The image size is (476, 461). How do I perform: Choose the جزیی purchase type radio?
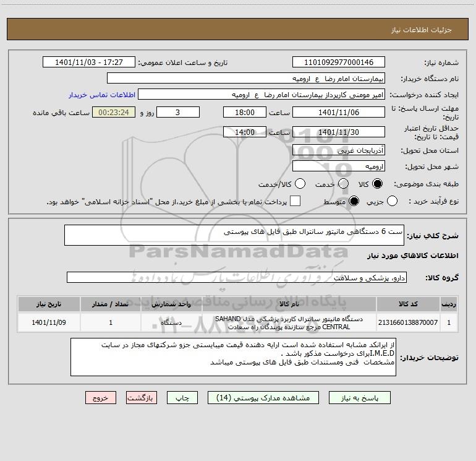tap(392, 201)
